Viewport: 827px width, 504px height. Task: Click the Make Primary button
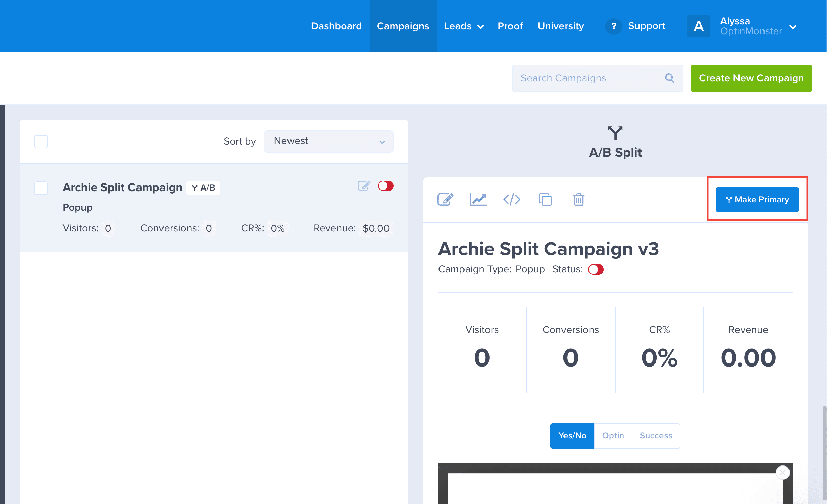[x=757, y=199]
